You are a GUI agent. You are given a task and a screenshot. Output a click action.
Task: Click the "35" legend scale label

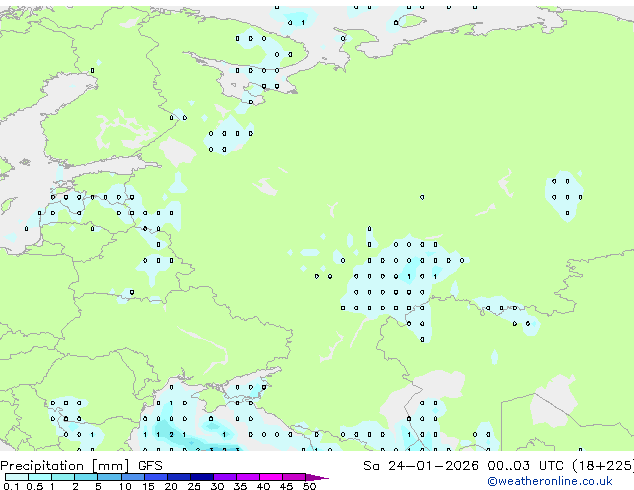[x=240, y=486]
